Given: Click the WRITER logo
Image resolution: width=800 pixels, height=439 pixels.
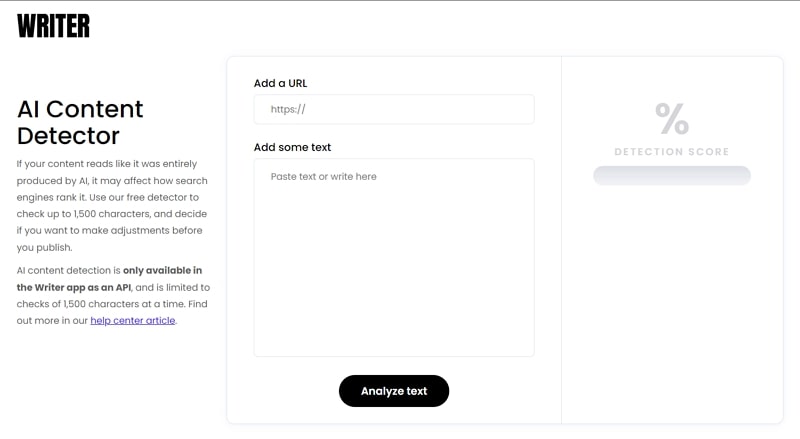Looking at the screenshot, I should tap(53, 26).
